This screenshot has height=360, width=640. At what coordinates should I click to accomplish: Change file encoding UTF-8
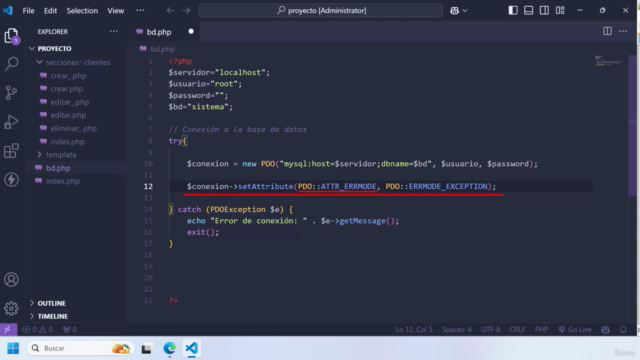tap(490, 329)
